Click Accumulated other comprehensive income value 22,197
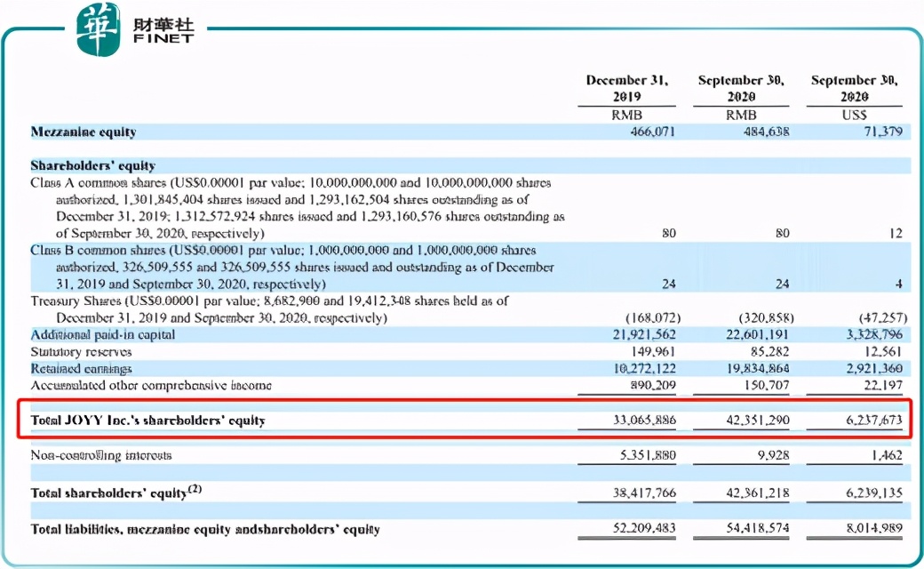The image size is (924, 569). coord(883,386)
